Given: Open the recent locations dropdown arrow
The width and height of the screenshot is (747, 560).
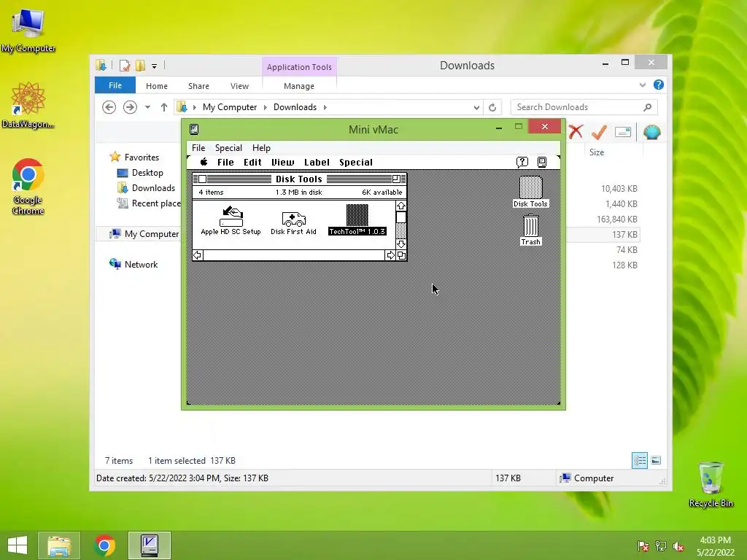Looking at the screenshot, I should click(147, 107).
